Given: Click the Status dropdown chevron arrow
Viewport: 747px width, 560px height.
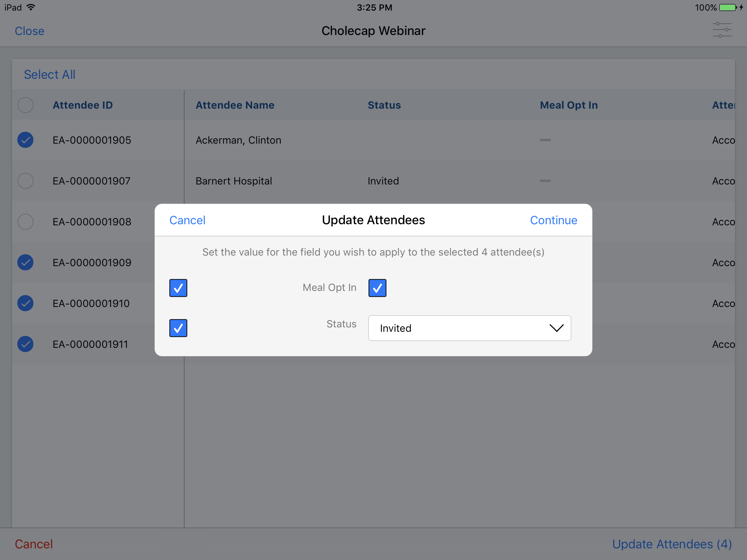Looking at the screenshot, I should pos(556,328).
